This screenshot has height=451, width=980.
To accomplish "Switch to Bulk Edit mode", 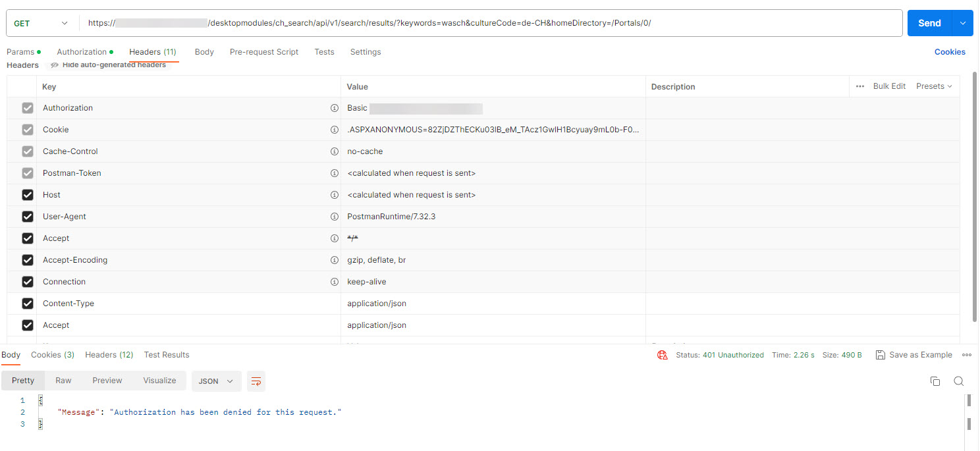I will tap(889, 86).
